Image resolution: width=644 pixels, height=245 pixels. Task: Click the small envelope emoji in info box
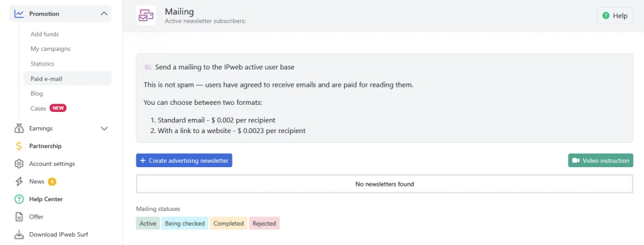pos(148,67)
